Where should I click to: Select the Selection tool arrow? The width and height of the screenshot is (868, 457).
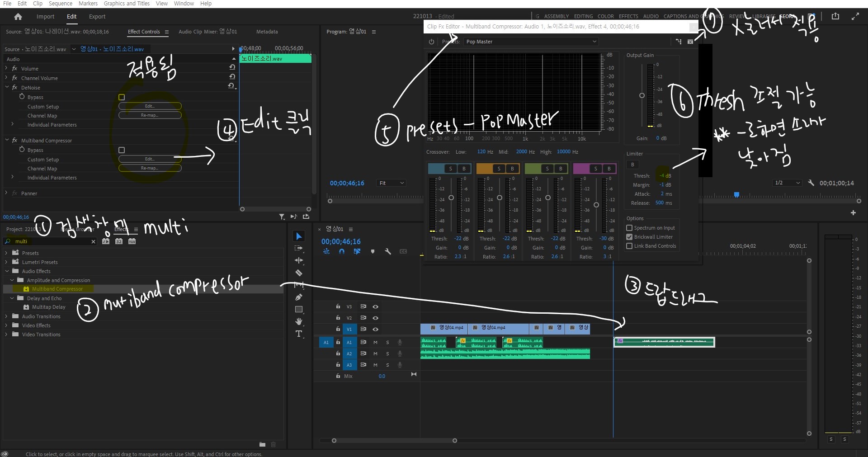click(x=299, y=236)
